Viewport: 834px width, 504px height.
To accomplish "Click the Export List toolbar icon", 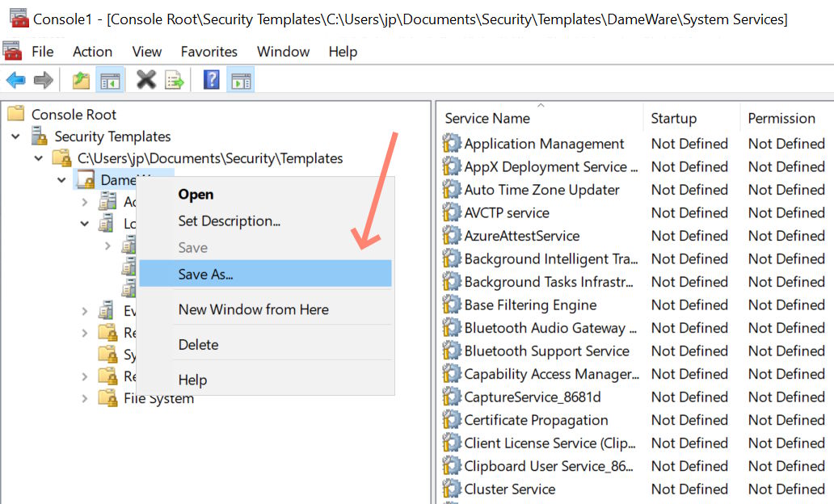I will coord(174,80).
